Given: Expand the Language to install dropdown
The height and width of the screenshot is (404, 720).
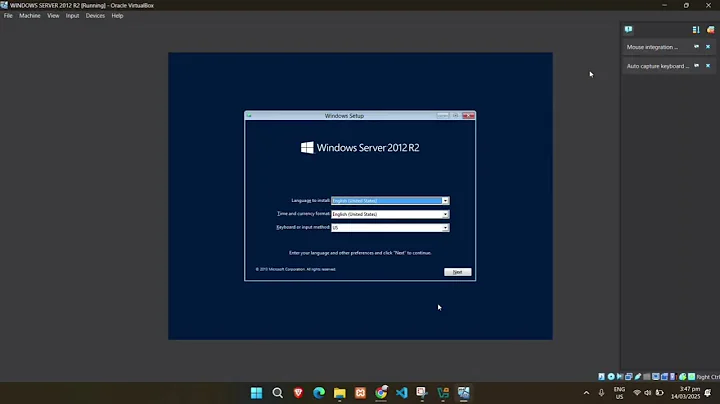Looking at the screenshot, I should (x=445, y=201).
